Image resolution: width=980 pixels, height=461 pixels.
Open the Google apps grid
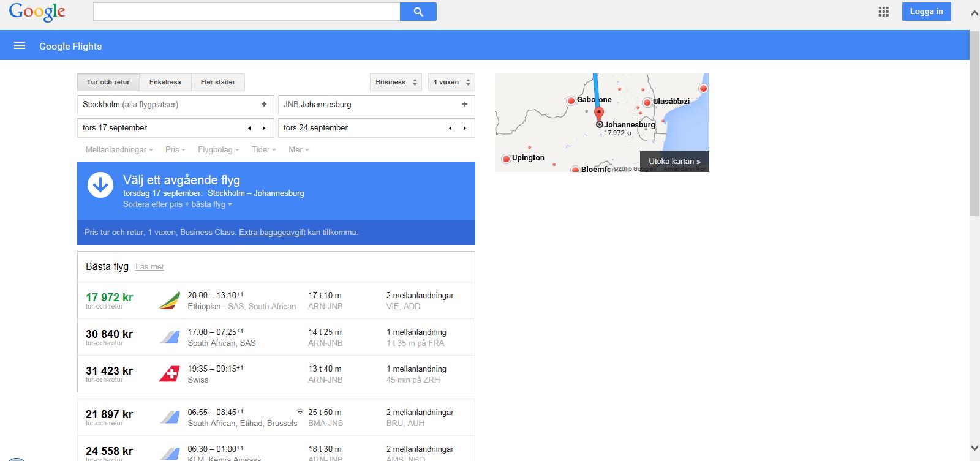pos(883,12)
